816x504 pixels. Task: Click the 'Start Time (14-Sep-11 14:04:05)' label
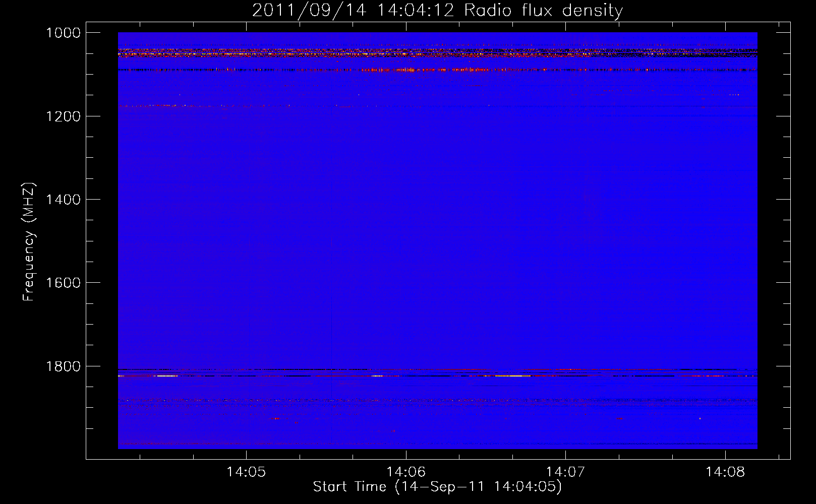437,487
